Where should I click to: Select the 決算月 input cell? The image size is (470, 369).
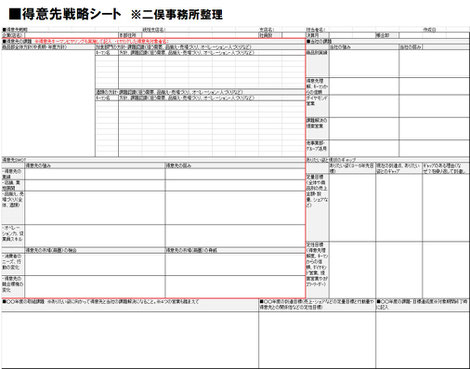(352, 35)
